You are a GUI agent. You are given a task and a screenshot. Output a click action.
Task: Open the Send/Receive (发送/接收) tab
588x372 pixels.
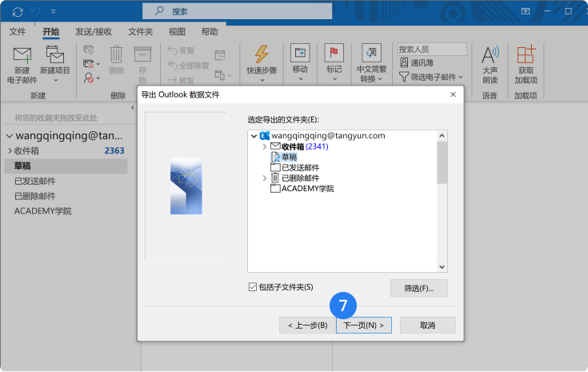(x=94, y=32)
